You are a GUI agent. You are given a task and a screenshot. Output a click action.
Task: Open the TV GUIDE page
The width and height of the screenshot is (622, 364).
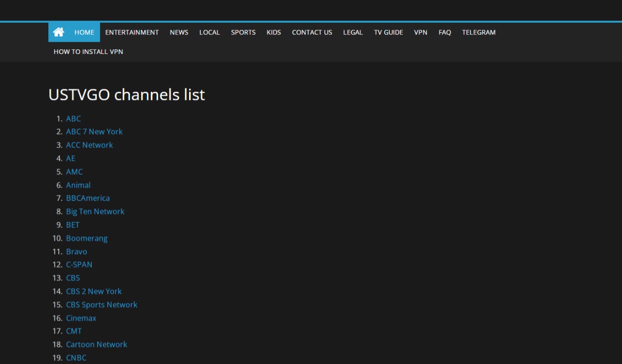[x=389, y=32]
